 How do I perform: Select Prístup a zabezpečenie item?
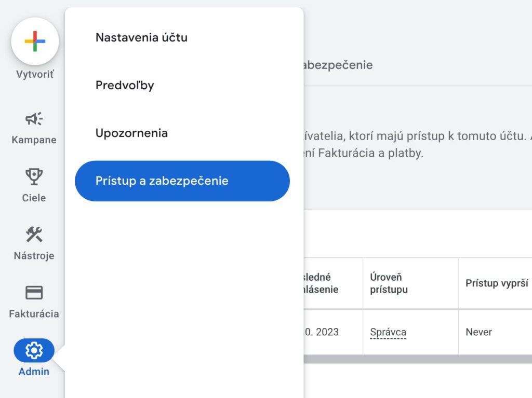[182, 181]
